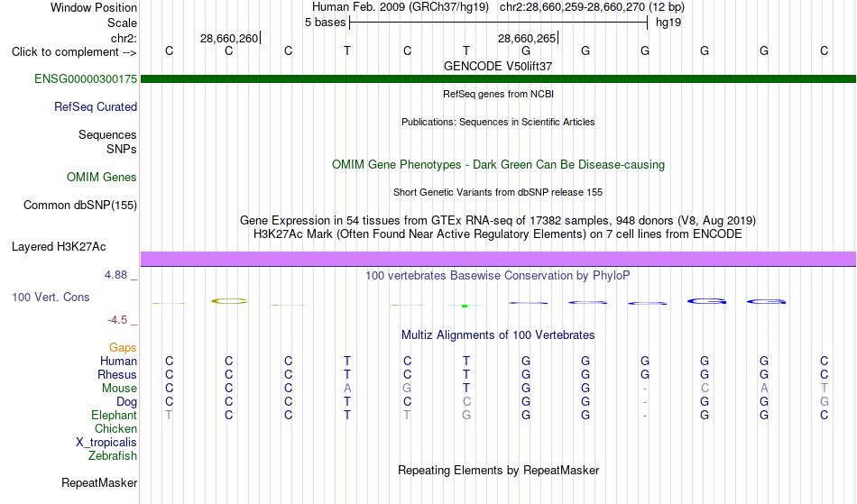Click the RefSeq genes from NCBI title

498,94
